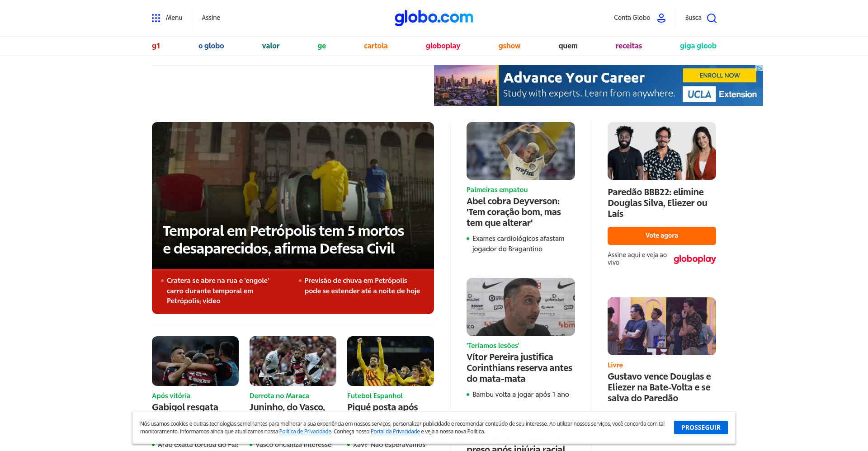This screenshot has height=451, width=868.
Task: Select the ge navigation tab
Action: pos(321,46)
